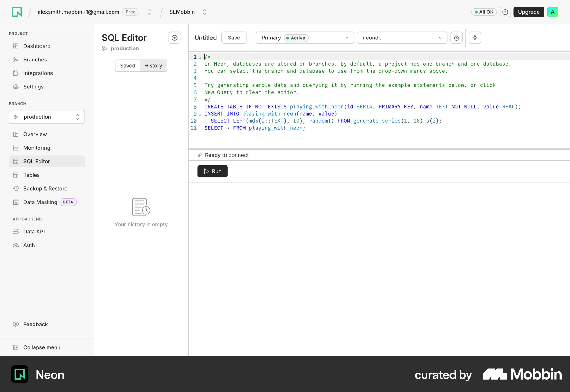Click the Overview icon
This screenshot has width=570, height=392.
16,134
